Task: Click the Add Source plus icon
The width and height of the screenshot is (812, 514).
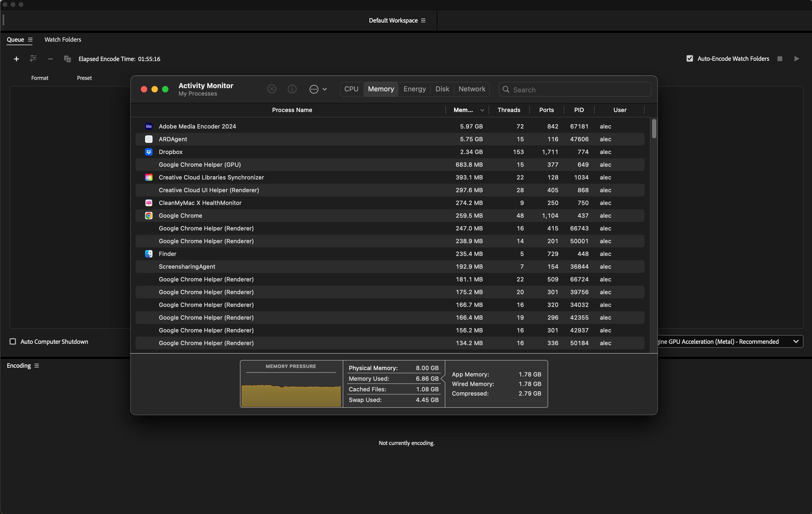Action: (16, 59)
